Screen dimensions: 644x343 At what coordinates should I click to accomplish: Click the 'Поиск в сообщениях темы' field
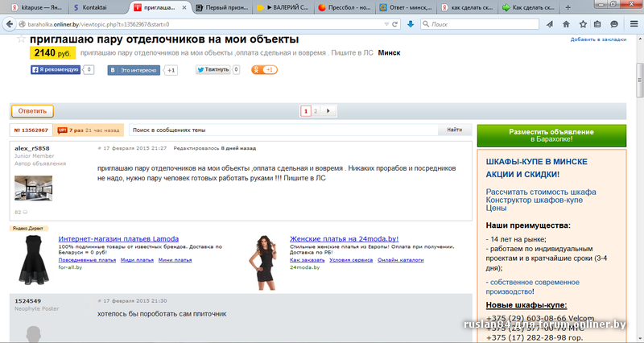point(282,130)
